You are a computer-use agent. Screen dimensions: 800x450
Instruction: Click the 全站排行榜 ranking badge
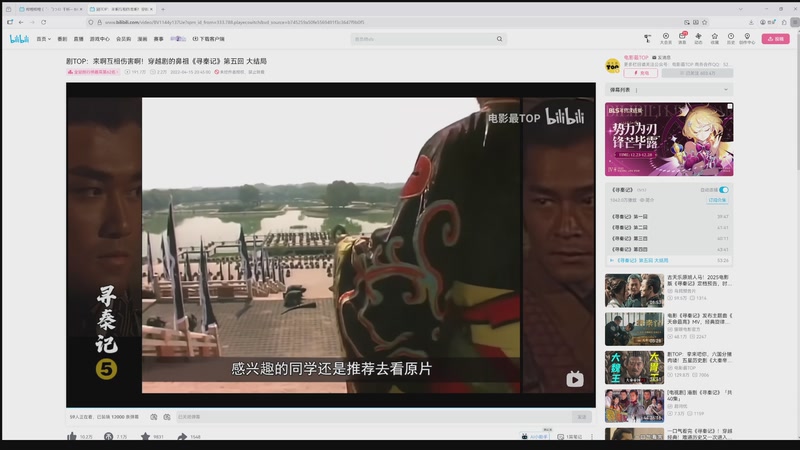click(x=93, y=72)
